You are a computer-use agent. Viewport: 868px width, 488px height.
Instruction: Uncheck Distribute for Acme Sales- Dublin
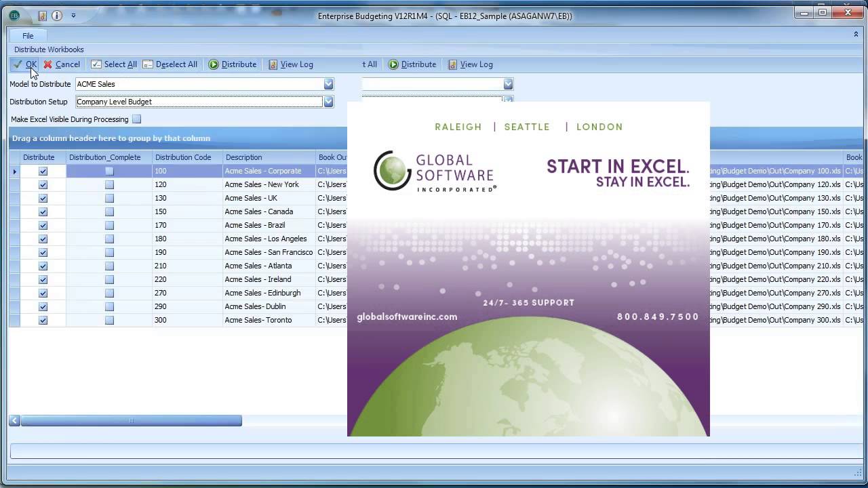[43, 306]
